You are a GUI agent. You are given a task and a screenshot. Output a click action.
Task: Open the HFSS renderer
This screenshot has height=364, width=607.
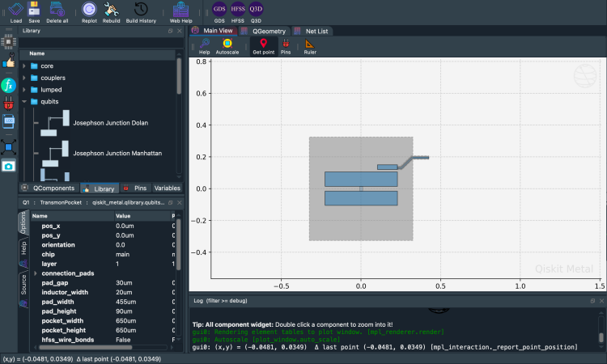[x=238, y=12]
